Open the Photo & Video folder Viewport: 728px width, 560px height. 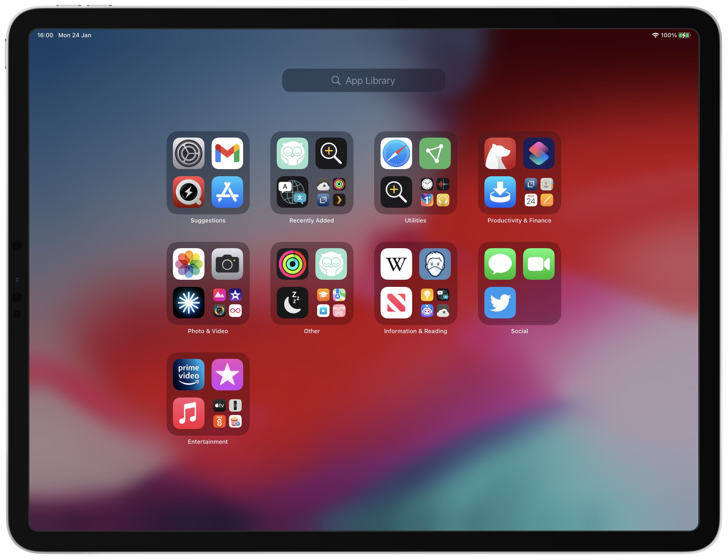pos(207,286)
